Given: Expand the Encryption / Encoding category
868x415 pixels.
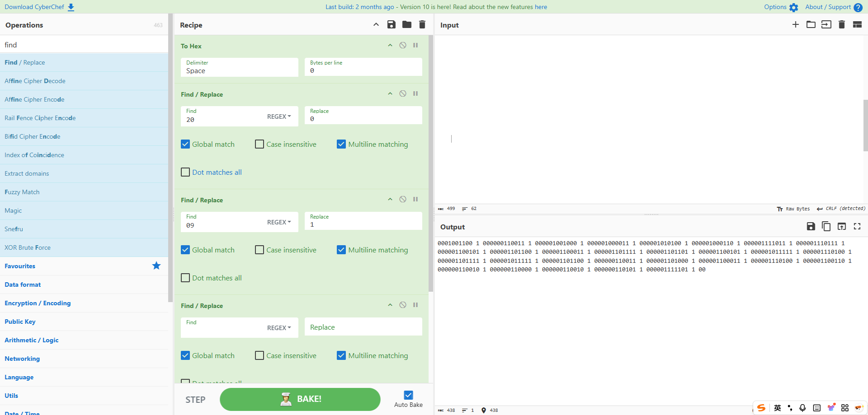Looking at the screenshot, I should [84, 303].
